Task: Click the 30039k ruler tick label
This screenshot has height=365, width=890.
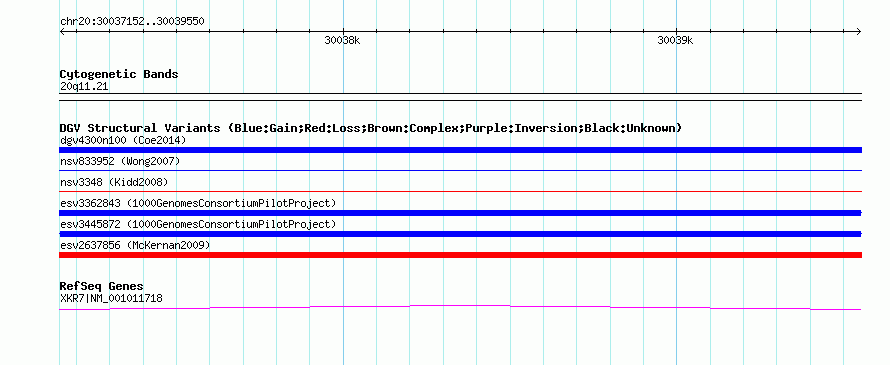Action: (675, 40)
